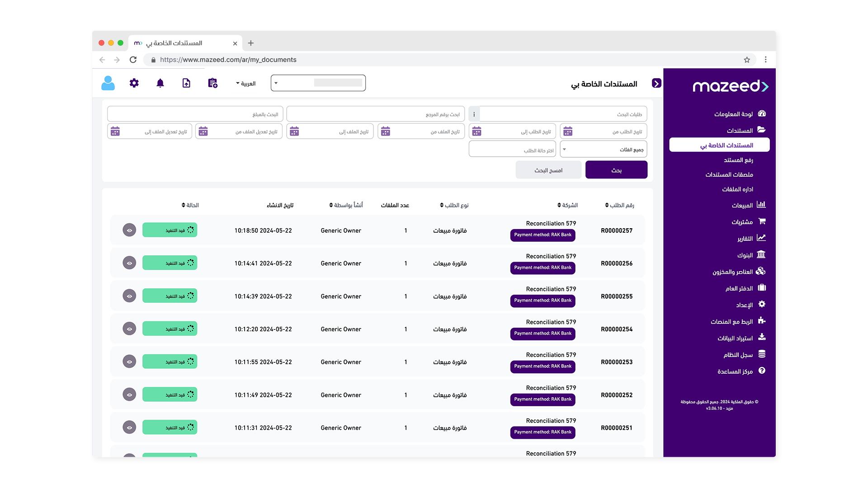
Task: Open the language dropdown 'العربية'
Action: [246, 84]
